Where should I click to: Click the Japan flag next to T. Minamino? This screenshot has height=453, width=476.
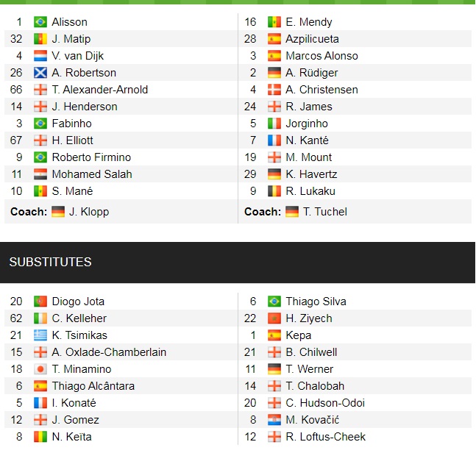(40, 369)
